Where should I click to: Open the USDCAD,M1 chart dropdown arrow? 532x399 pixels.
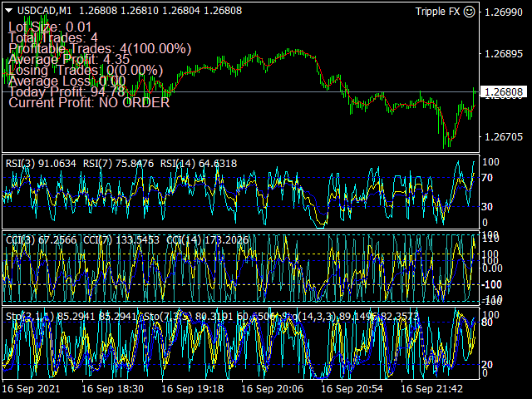[9, 12]
